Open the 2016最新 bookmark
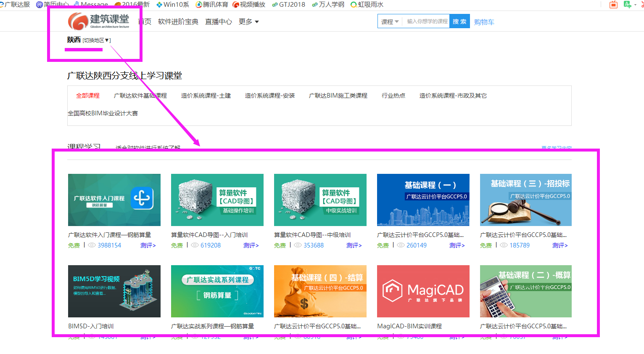Viewport: 644px width, 354px height. click(x=132, y=4)
